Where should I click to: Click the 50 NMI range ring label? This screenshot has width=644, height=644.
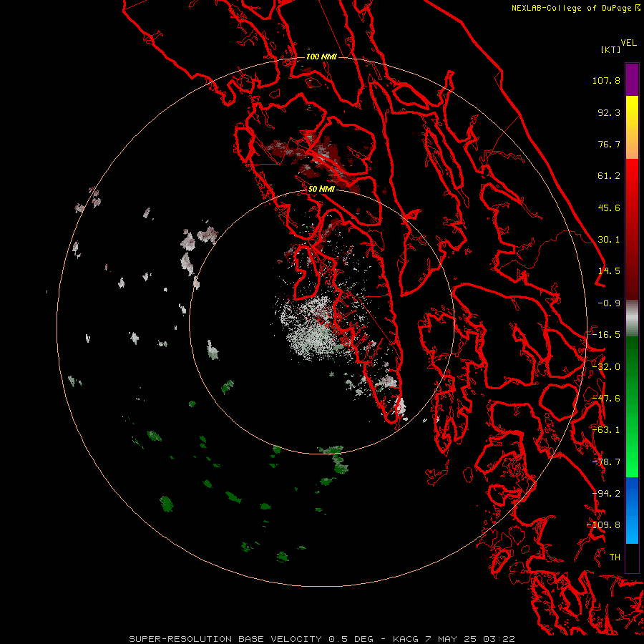[321, 189]
